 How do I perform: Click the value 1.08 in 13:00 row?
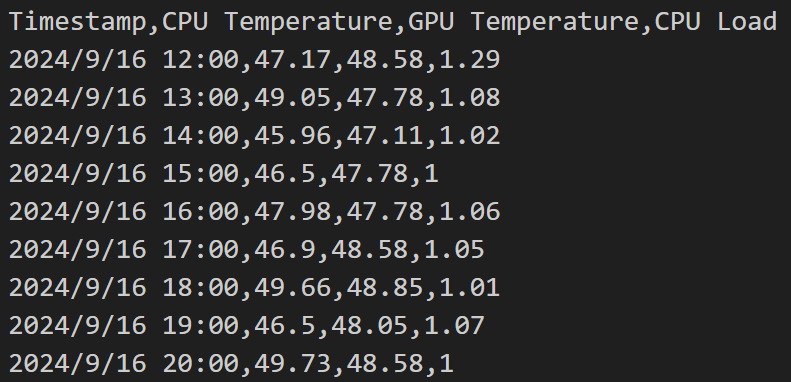pos(470,97)
